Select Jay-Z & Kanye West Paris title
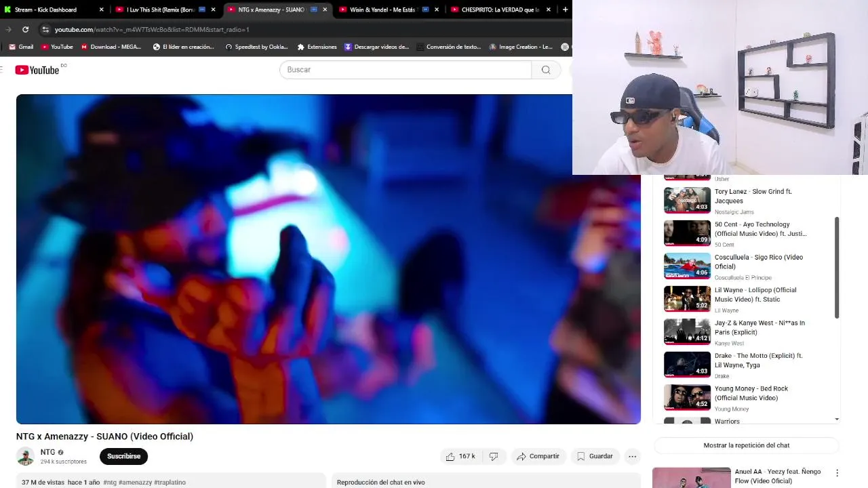868x488 pixels. [759, 327]
